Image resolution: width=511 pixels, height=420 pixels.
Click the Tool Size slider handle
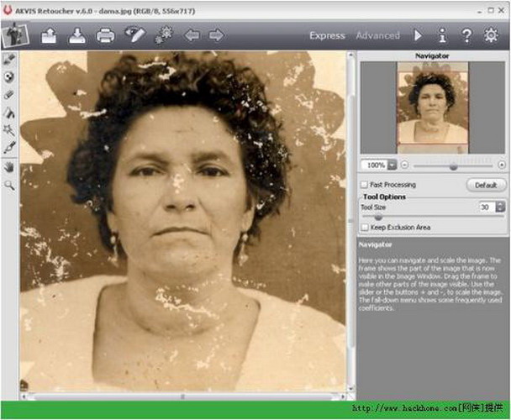pos(378,217)
